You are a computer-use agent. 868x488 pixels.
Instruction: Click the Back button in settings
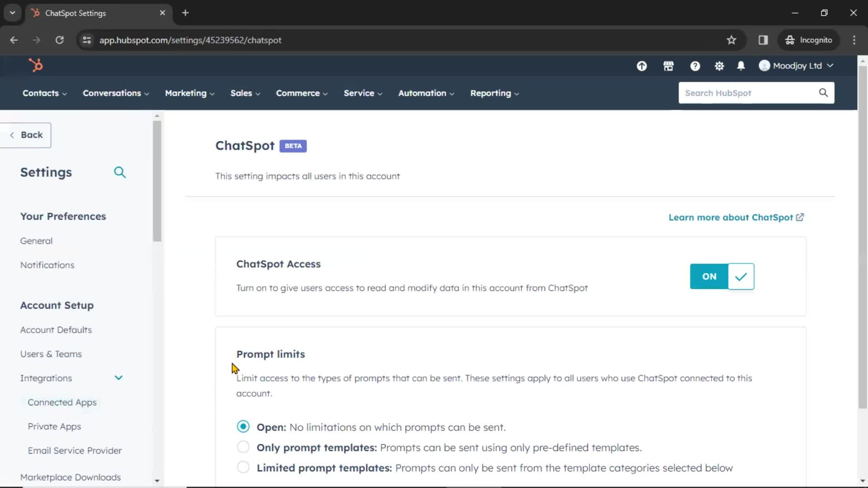coord(26,135)
